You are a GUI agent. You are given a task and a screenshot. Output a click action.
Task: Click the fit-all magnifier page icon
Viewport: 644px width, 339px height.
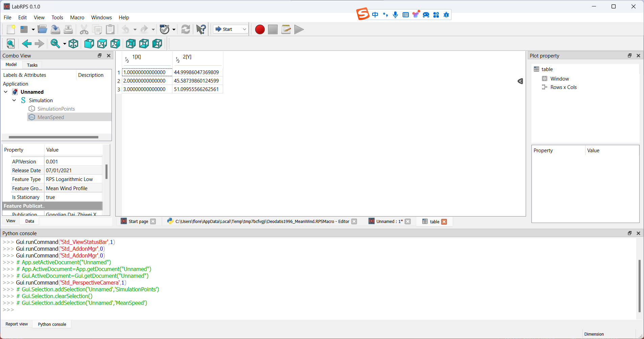pos(11,44)
